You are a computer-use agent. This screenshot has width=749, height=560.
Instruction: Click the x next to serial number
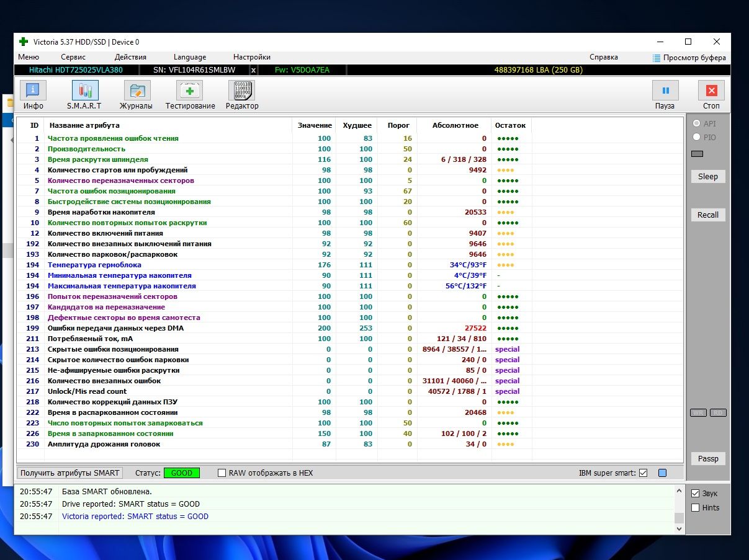pos(253,70)
